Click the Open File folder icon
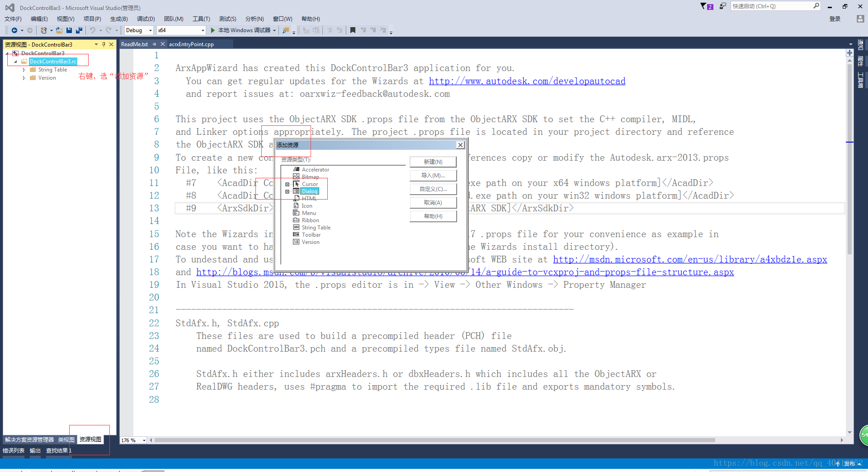Image resolution: width=868 pixels, height=472 pixels. click(x=59, y=30)
